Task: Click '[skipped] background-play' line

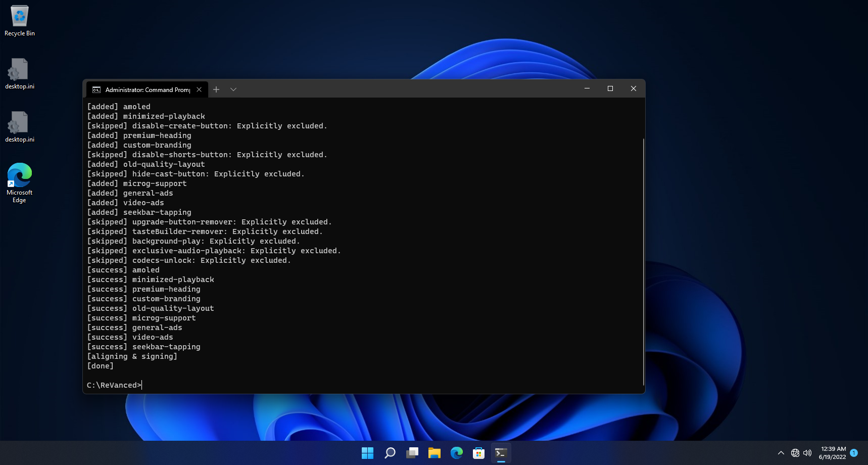Action: 194,241
